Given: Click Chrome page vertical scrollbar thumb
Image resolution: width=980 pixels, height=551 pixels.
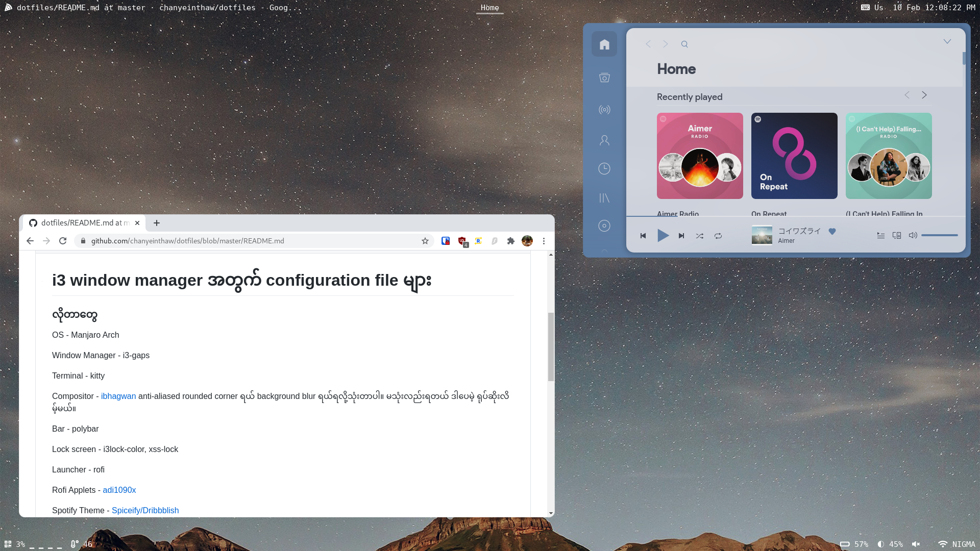Looking at the screenshot, I should click(x=551, y=347).
